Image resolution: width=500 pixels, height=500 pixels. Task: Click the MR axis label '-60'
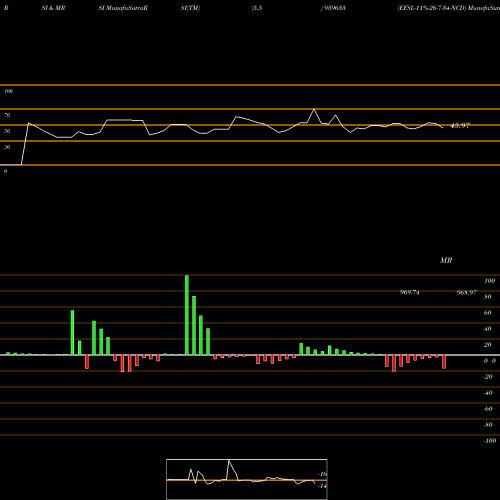pyautogui.click(x=488, y=409)
